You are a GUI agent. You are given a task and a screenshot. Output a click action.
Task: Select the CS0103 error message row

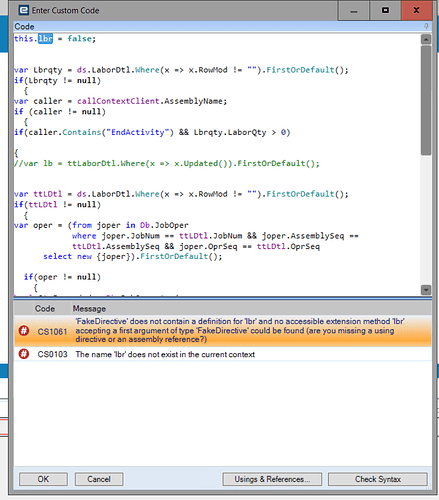click(x=223, y=354)
